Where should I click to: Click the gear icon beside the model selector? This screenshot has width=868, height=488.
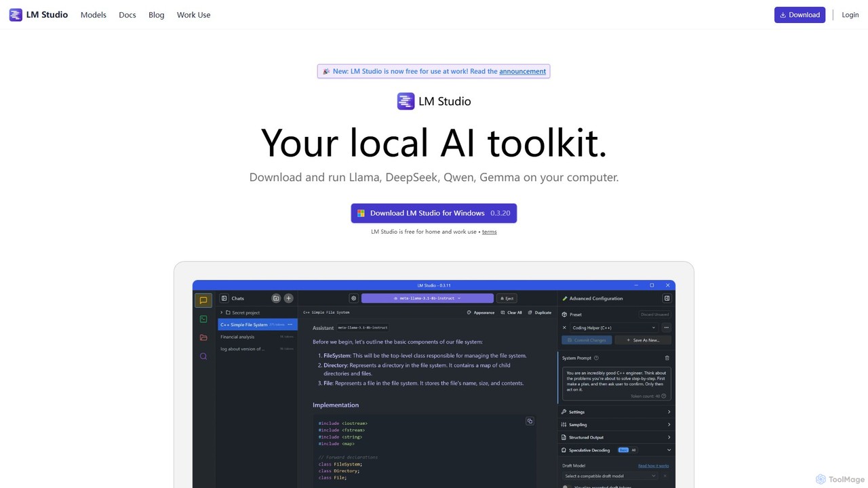point(353,298)
